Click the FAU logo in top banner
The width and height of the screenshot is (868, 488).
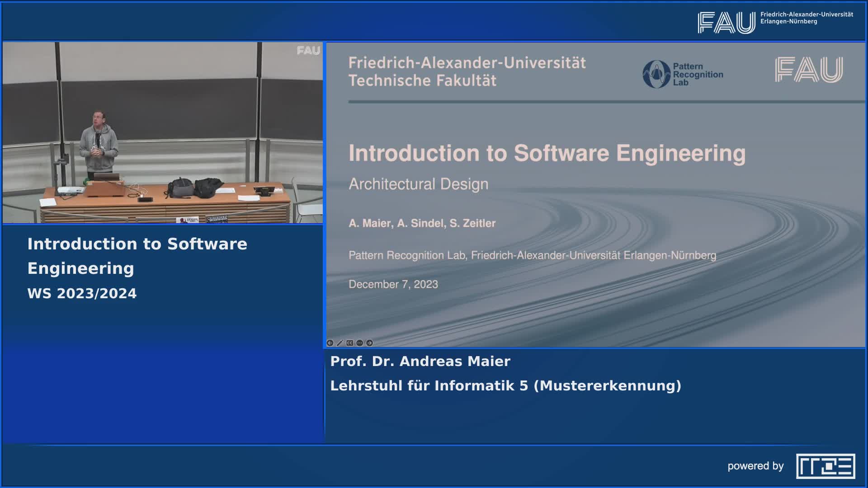click(726, 23)
